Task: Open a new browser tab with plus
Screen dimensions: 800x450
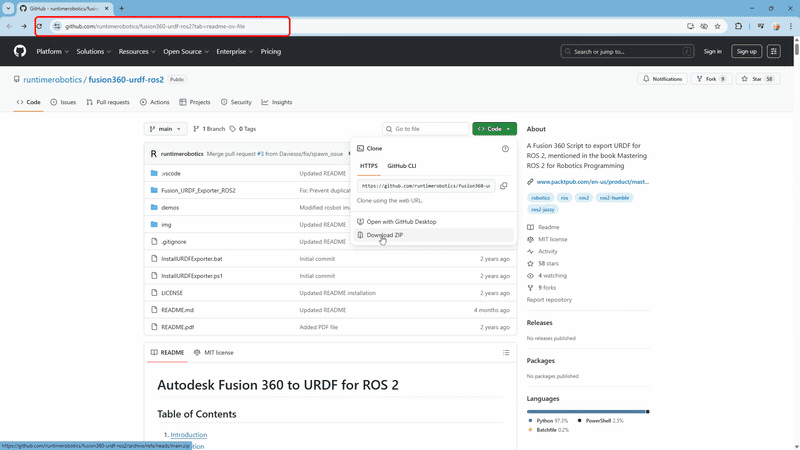Action: pos(121,8)
